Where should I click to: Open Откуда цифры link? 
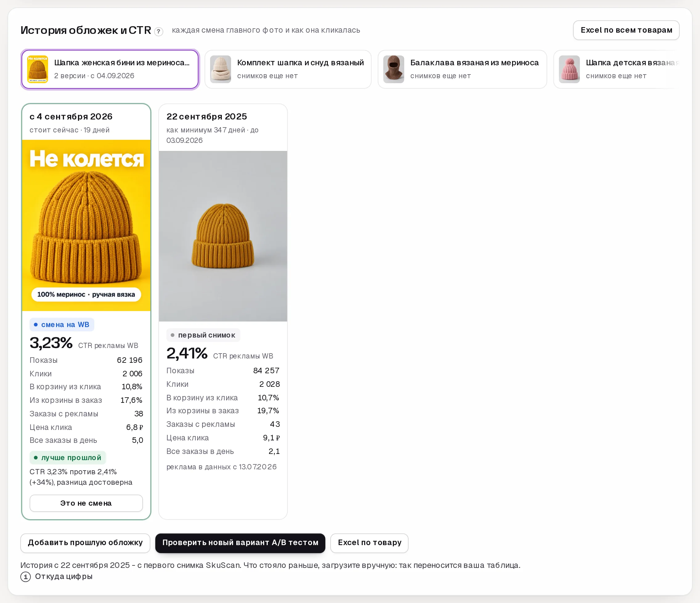pos(63,576)
